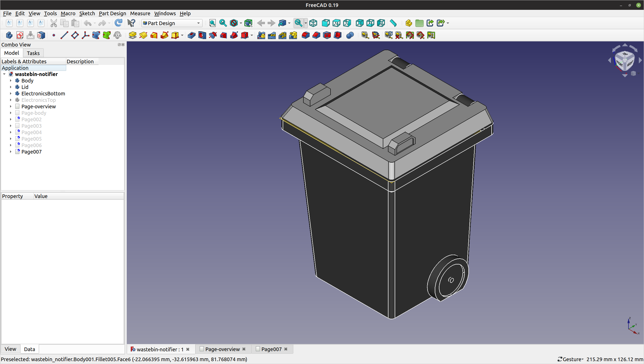Click the Measure angular icon

pyautogui.click(x=376, y=35)
